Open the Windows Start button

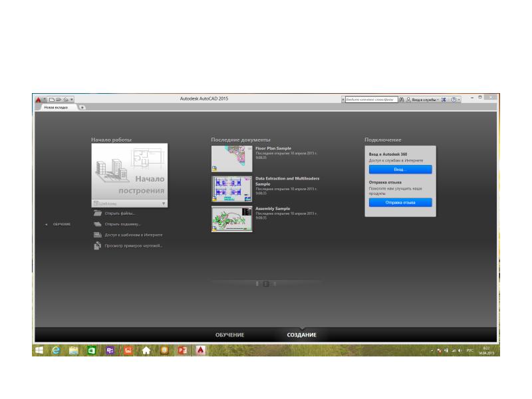(x=39, y=350)
